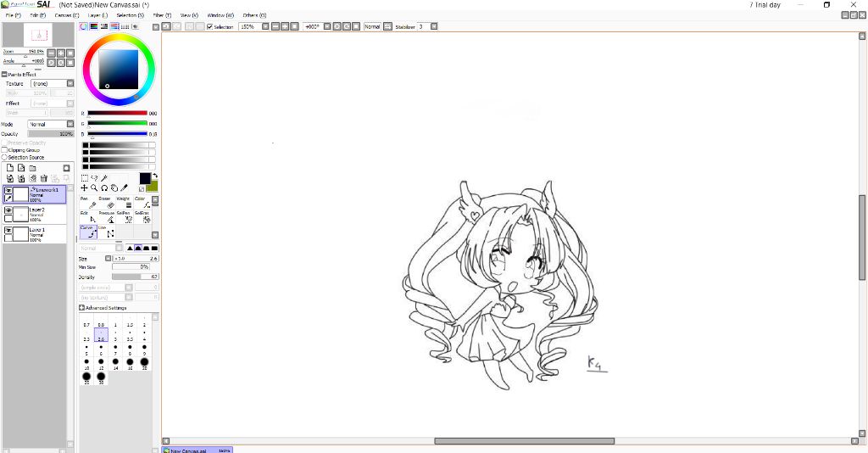
Task: Click the Undo button in the toolbar
Action: 166,26
